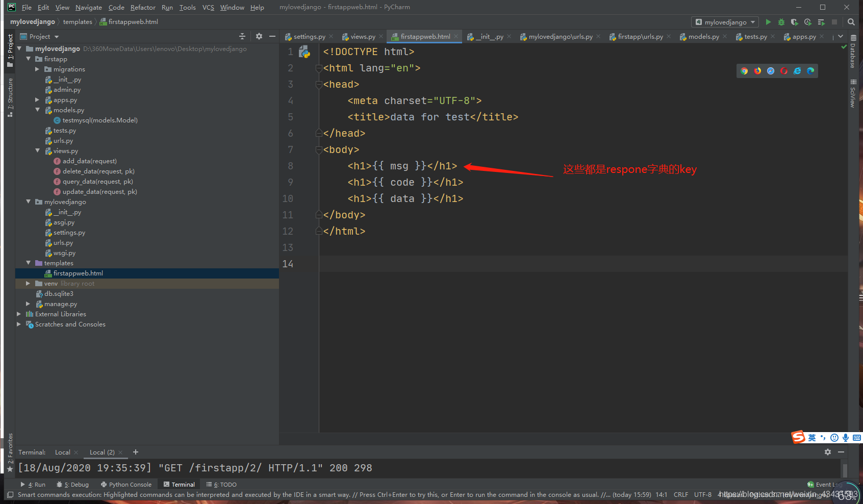Open the Run tool window button
Image resolution: width=863 pixels, height=504 pixels.
(33, 485)
